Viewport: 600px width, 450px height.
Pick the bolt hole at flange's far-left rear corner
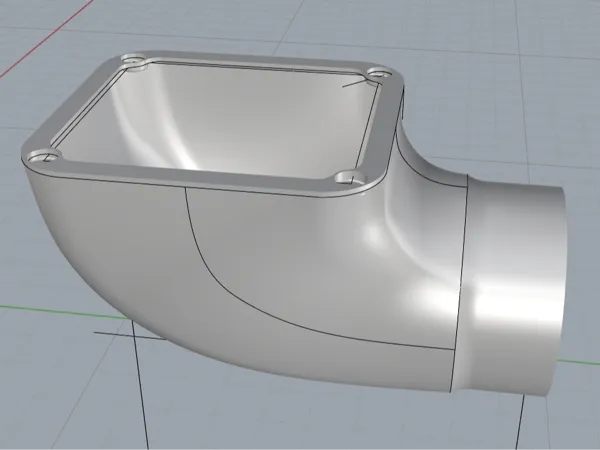[x=134, y=60]
